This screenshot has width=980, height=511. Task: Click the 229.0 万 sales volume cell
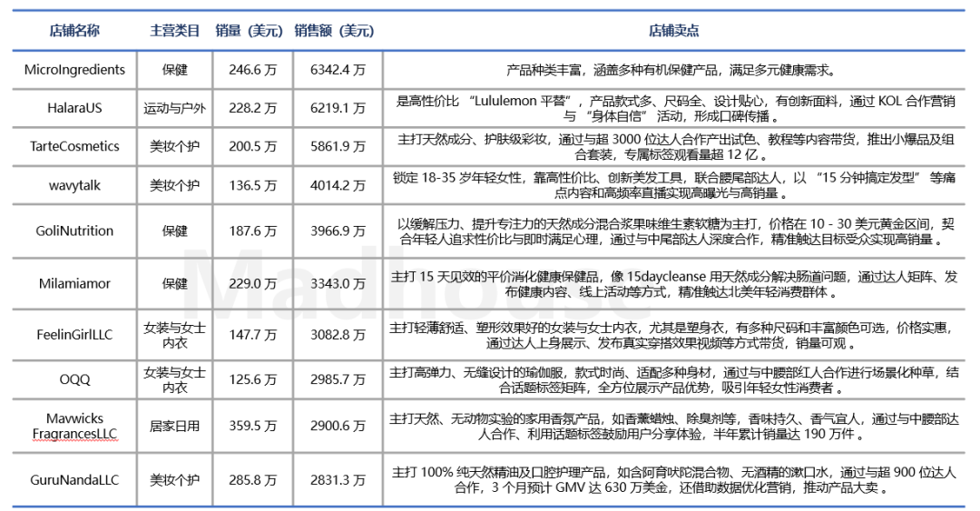tap(252, 283)
